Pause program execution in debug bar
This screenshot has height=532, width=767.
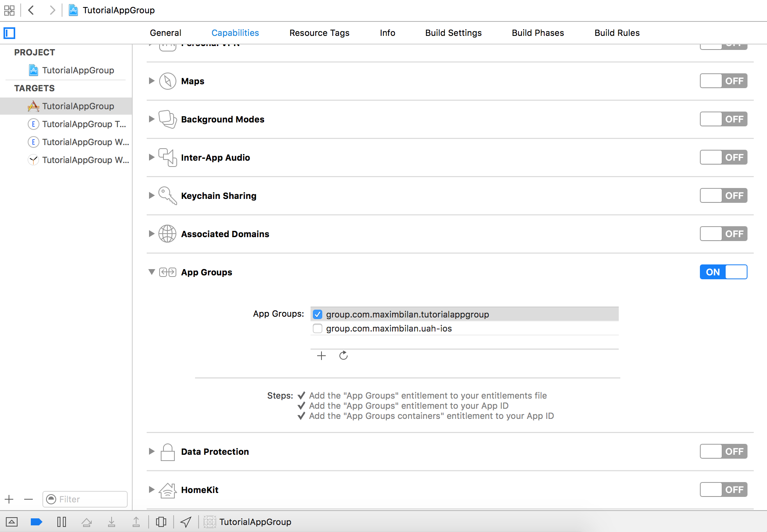pyautogui.click(x=62, y=522)
